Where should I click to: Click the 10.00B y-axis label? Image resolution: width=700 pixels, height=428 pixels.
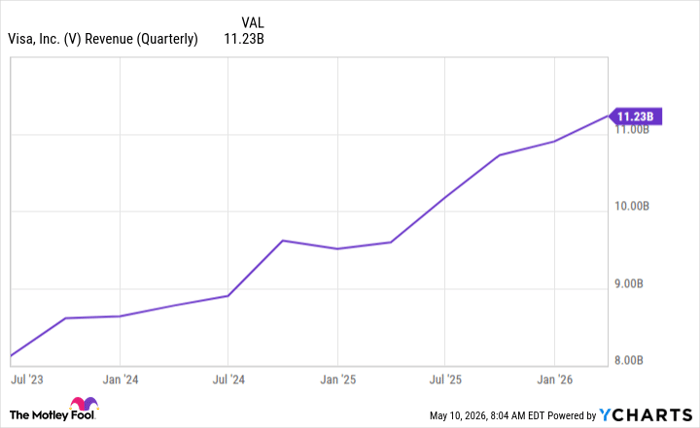pyautogui.click(x=632, y=206)
